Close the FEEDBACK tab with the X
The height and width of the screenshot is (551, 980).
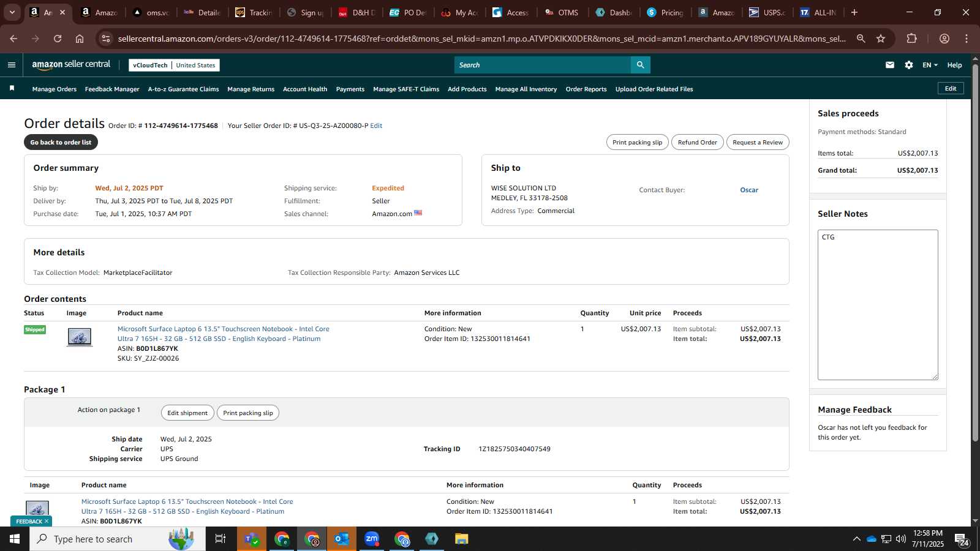point(46,521)
